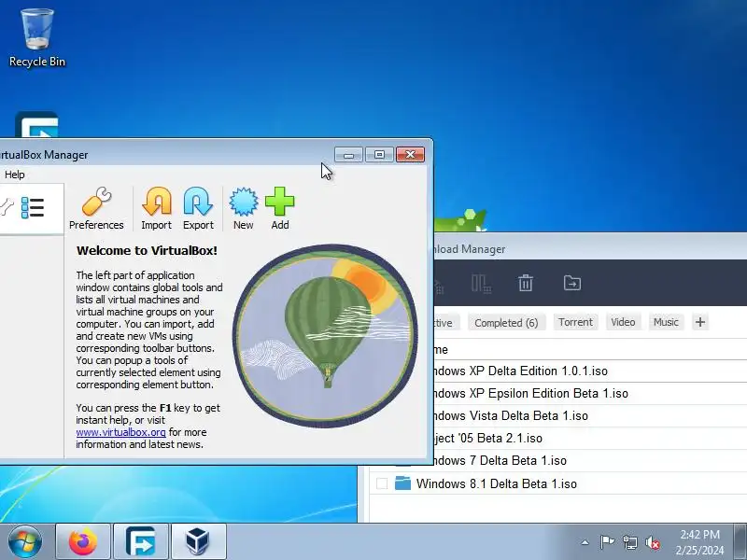Select Windows 7 Delta Beta 1.iso row

pos(590,460)
